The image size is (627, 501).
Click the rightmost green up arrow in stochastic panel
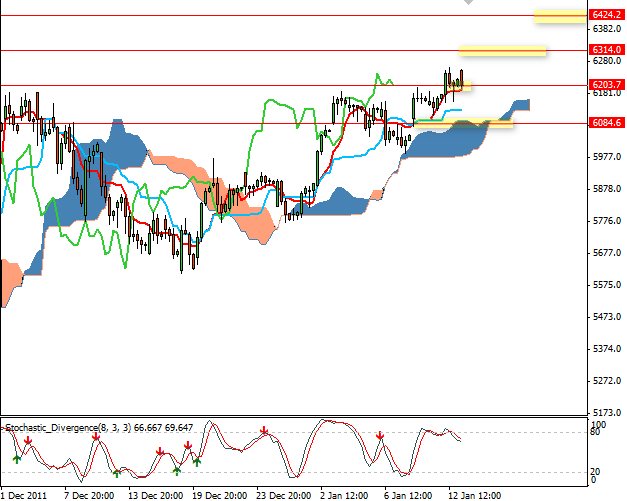(x=197, y=461)
